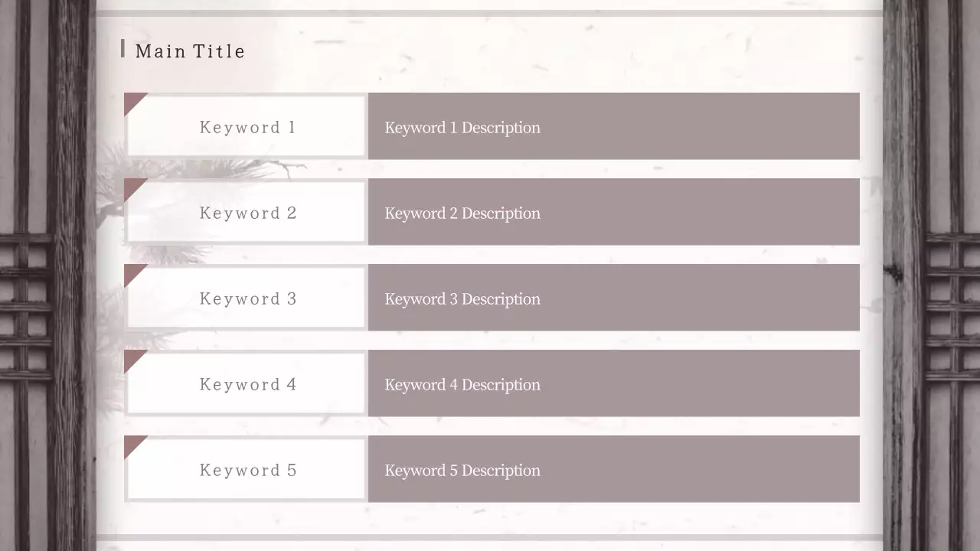Select the corner triangle on Keyword 2

132,186
